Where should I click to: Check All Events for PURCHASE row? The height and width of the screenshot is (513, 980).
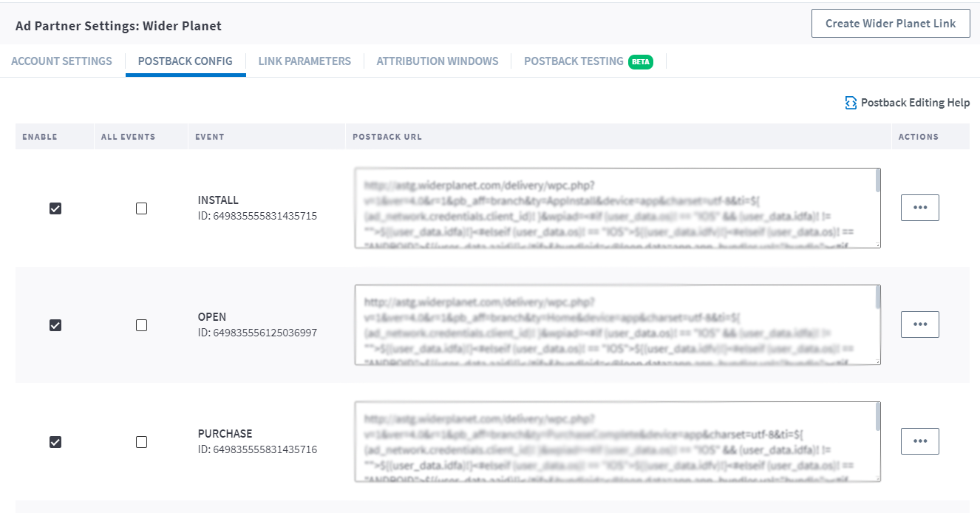click(x=141, y=442)
